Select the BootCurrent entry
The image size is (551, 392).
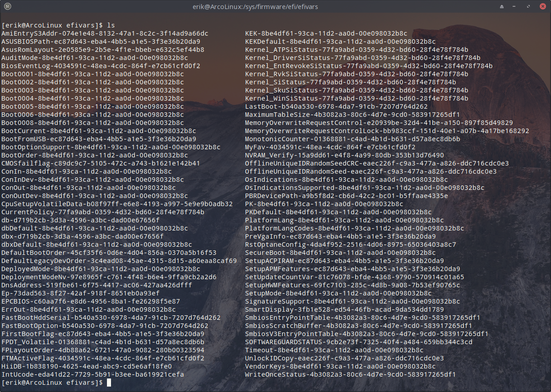pos(99,131)
